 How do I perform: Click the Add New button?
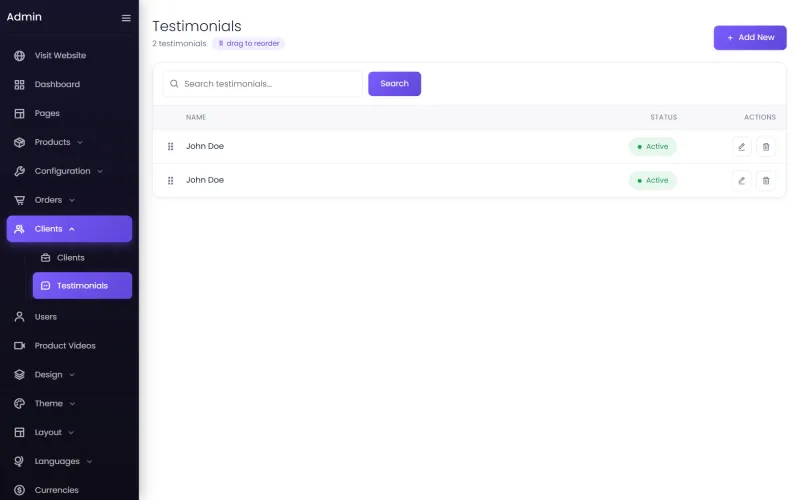pyautogui.click(x=749, y=38)
